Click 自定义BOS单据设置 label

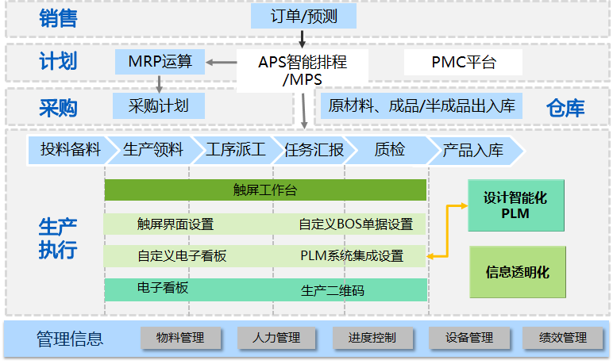click(x=356, y=224)
